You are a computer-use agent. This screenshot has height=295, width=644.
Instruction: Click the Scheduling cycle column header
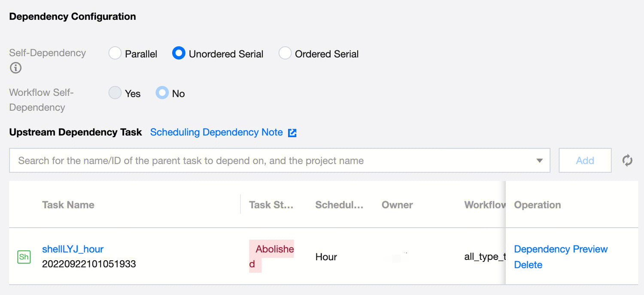tap(339, 205)
